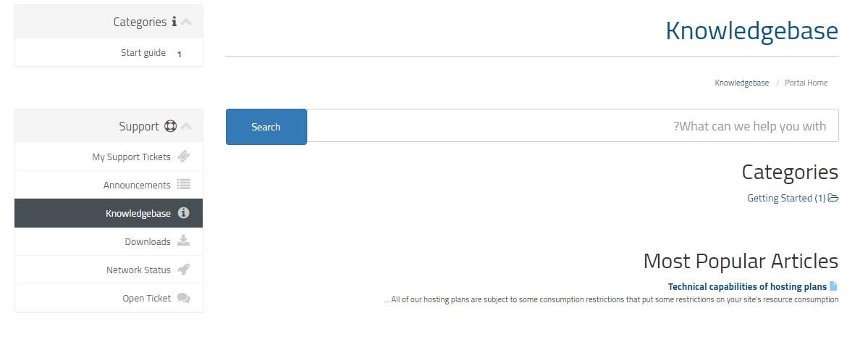The width and height of the screenshot is (868, 345).
Task: Click the document icon beside the hosting plans article
Action: 833,286
